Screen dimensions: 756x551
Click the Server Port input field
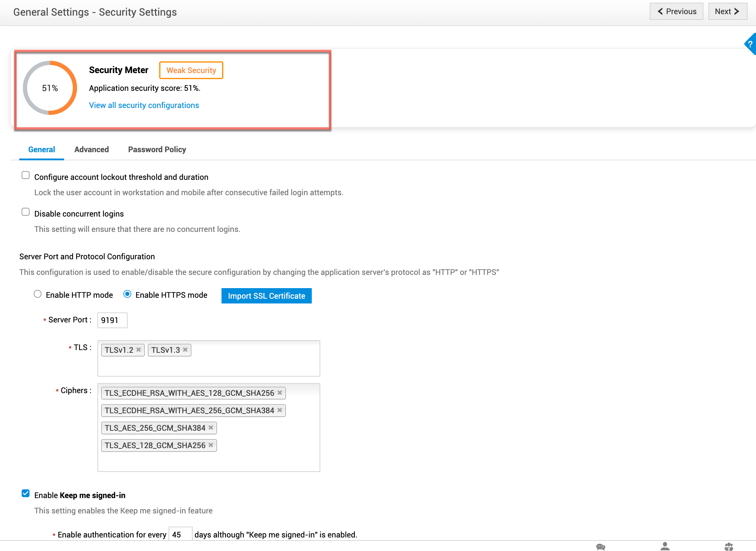[x=113, y=320]
